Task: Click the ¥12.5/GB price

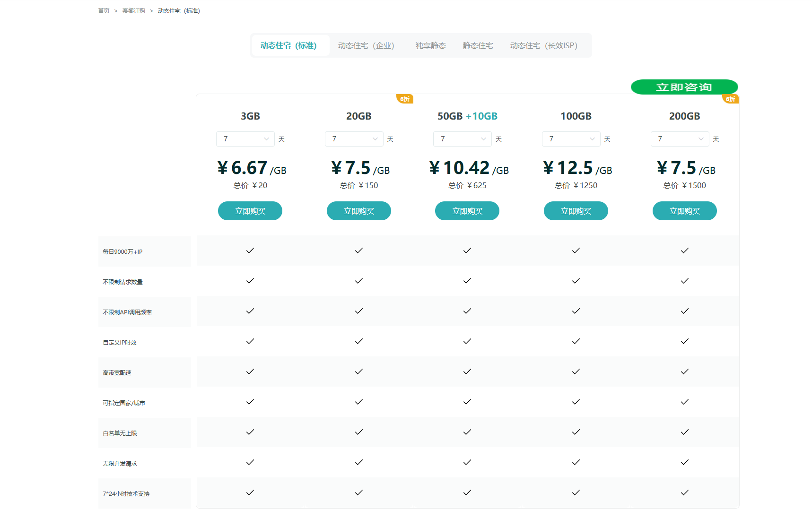Action: point(577,168)
